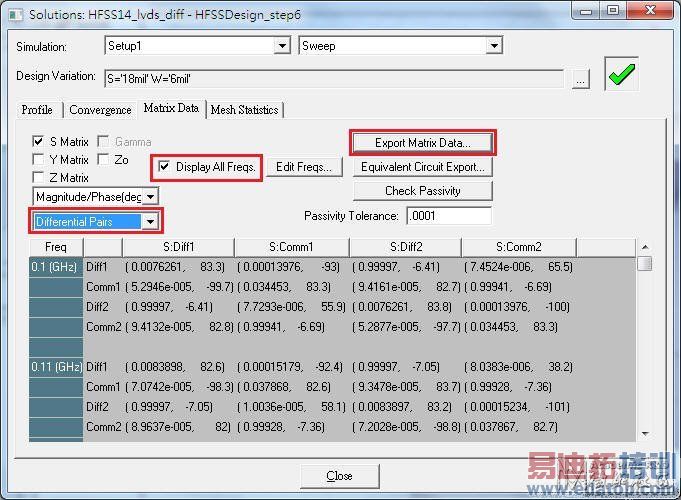This screenshot has width=681, height=500.
Task: Maximize the Solutions window
Action: (x=613, y=11)
